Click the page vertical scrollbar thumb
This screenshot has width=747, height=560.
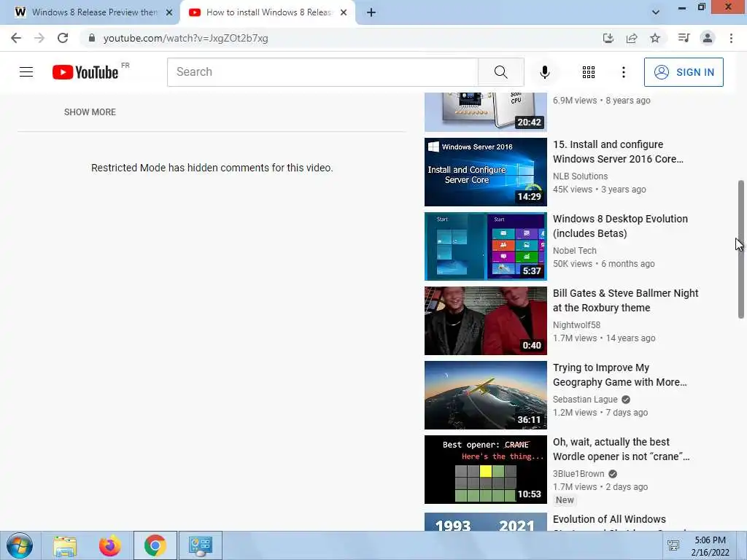[741, 249]
